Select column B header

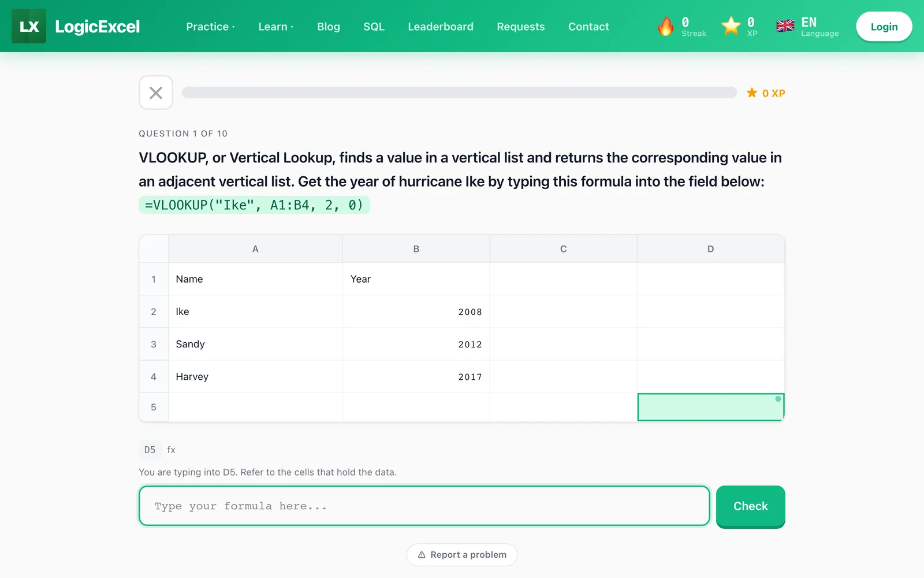pyautogui.click(x=416, y=249)
